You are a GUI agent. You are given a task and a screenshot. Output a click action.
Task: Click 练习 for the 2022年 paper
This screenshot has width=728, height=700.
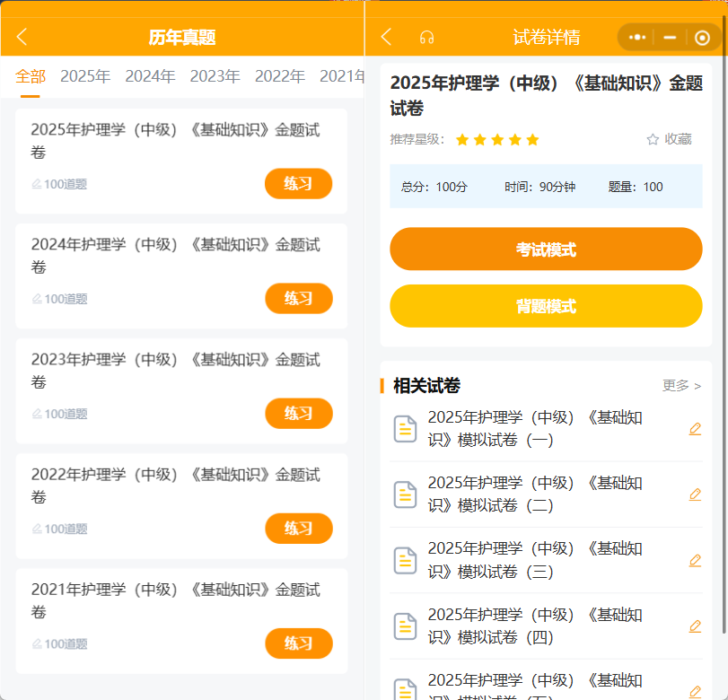point(299,529)
